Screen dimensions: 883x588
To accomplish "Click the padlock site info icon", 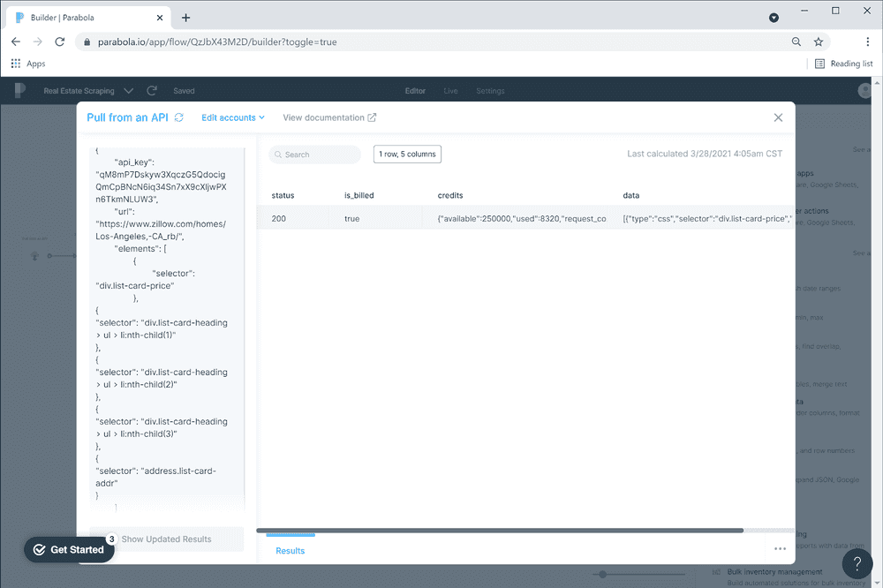I will pyautogui.click(x=87, y=41).
